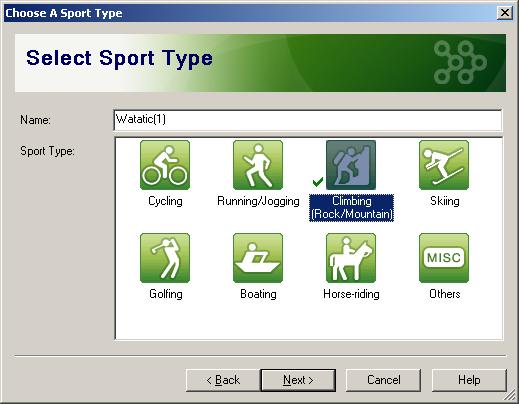Click the Skiing text label

click(445, 201)
